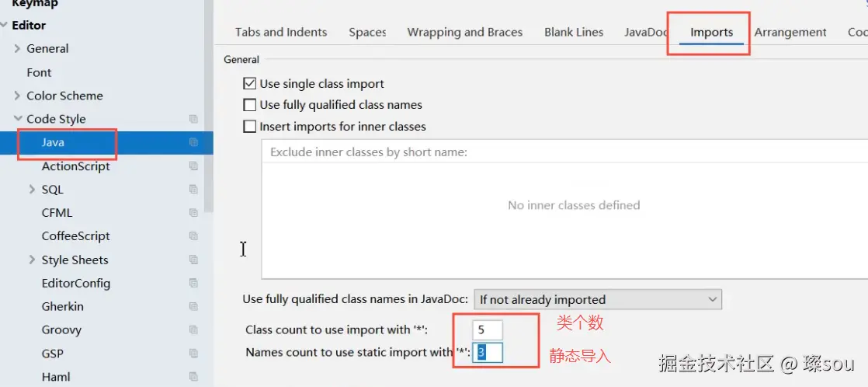Click the copy icon in the Style Sheets row

pos(193,260)
